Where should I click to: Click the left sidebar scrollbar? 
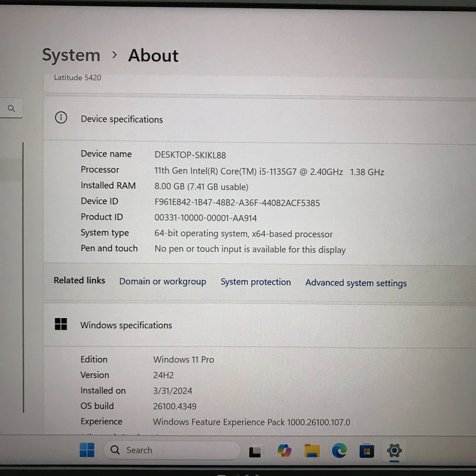point(23,277)
